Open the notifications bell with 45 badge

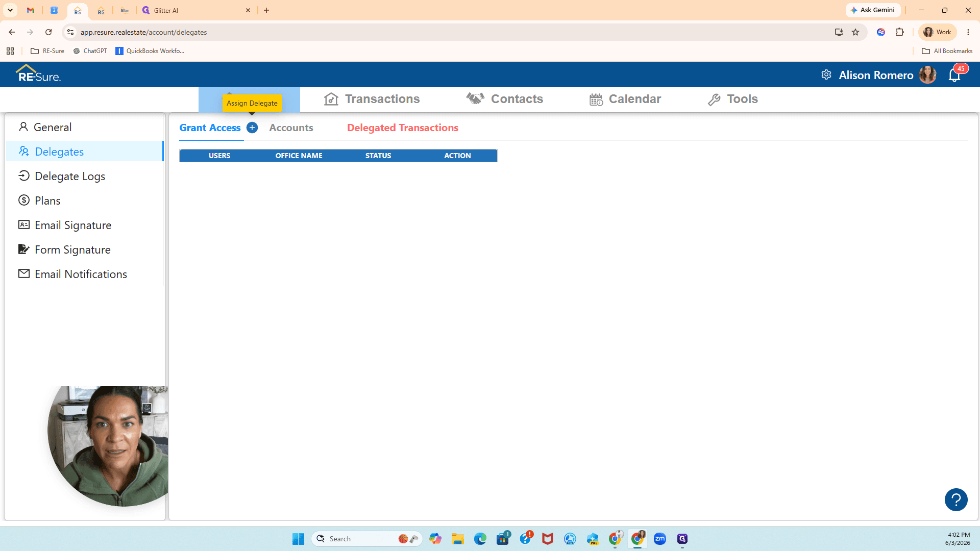click(954, 75)
